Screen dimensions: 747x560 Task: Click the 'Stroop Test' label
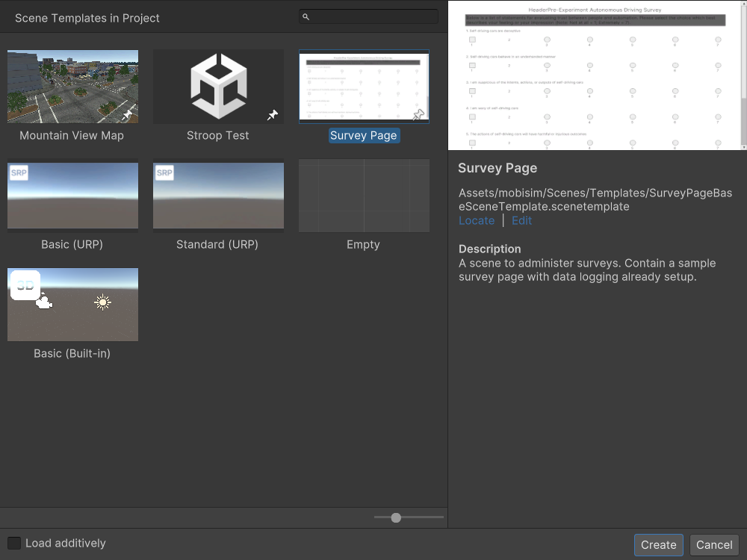(x=217, y=136)
